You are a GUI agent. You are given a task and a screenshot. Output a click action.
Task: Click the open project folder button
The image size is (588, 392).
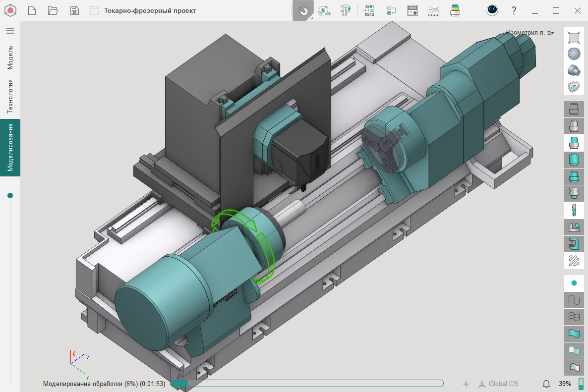point(53,10)
